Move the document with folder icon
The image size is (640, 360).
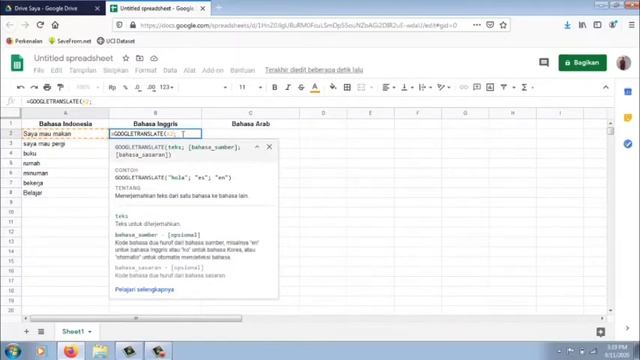140,58
